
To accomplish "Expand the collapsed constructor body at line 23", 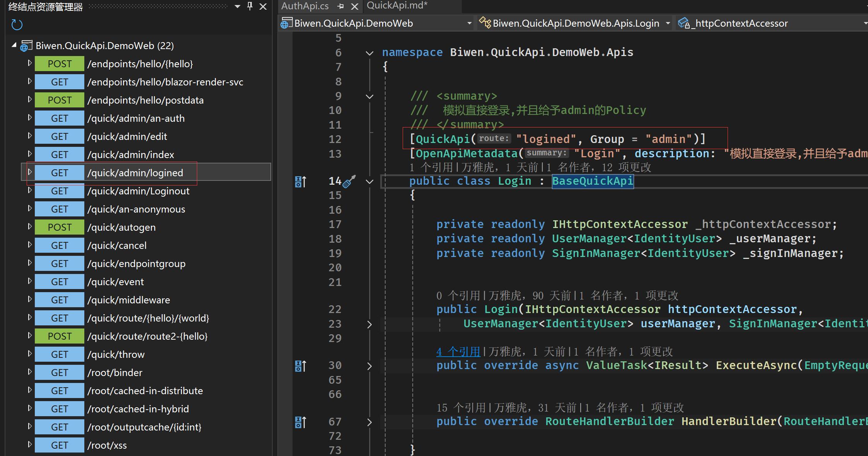I will click(369, 324).
